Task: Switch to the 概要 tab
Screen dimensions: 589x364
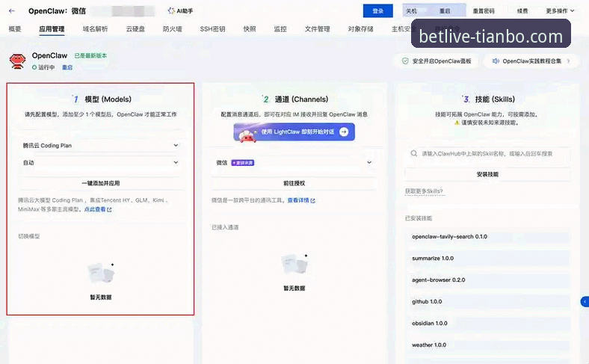Action: (15, 28)
